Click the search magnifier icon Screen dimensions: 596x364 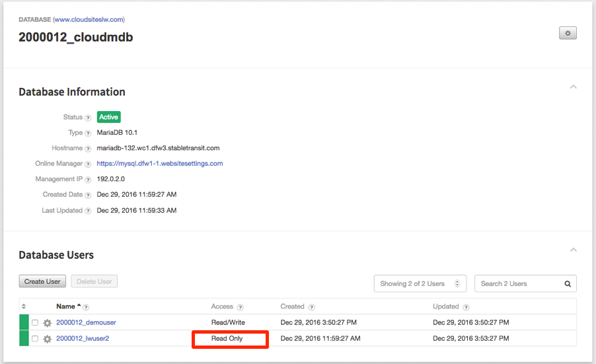(568, 284)
